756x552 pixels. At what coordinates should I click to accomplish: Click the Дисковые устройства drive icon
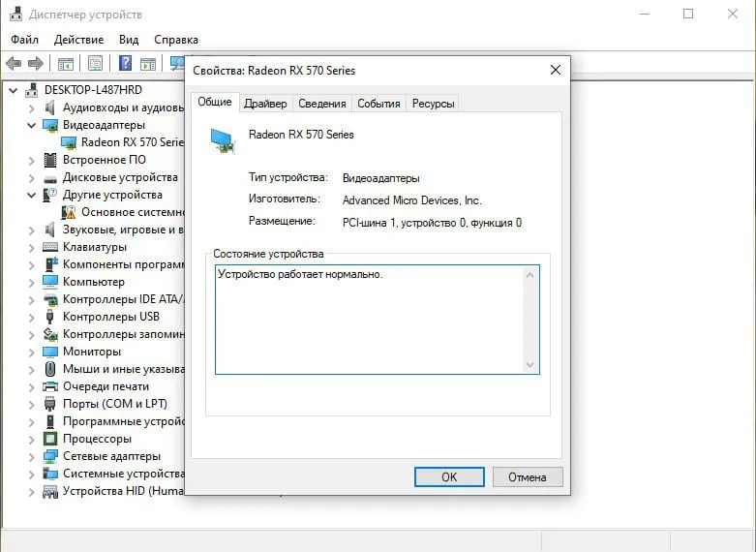[x=50, y=178]
